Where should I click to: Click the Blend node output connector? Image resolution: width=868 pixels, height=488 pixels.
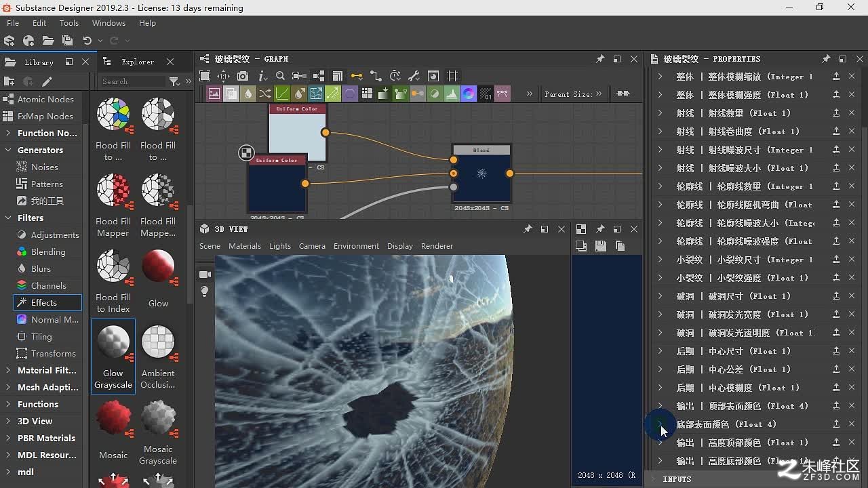pos(509,174)
